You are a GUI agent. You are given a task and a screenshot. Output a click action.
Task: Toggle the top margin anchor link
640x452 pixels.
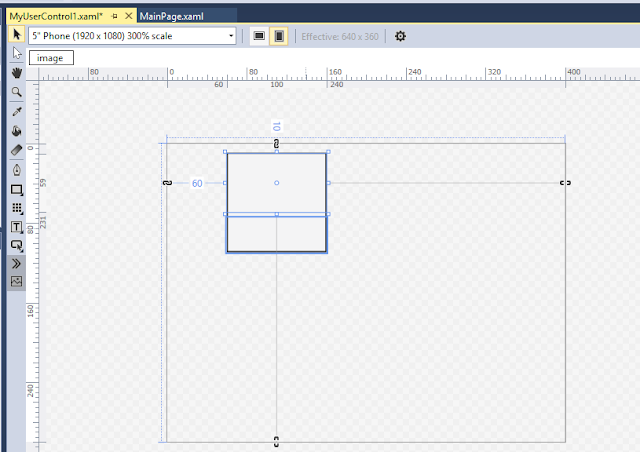pos(276,144)
